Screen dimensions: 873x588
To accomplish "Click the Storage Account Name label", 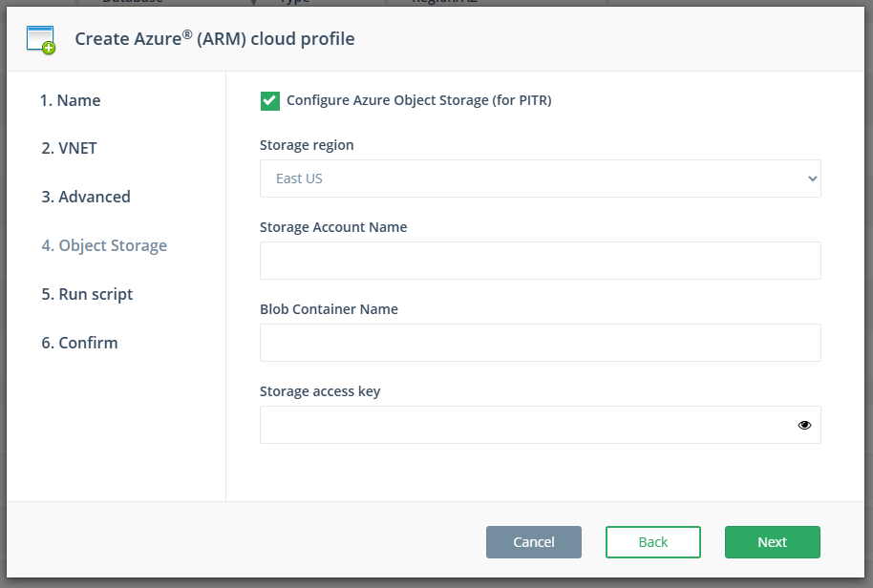I will click(x=333, y=227).
